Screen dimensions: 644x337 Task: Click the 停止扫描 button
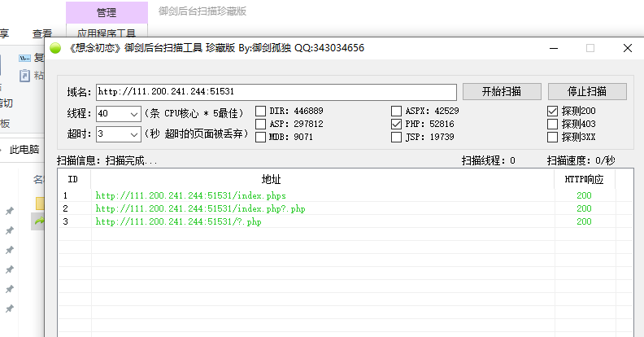click(587, 91)
